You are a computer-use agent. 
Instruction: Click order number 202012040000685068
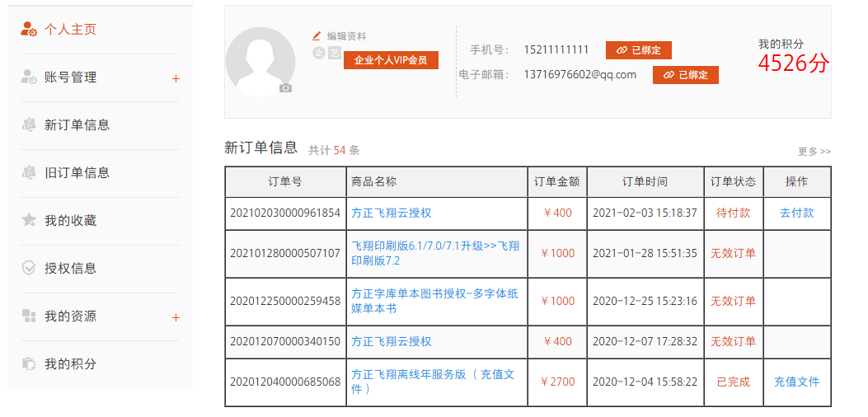point(285,382)
